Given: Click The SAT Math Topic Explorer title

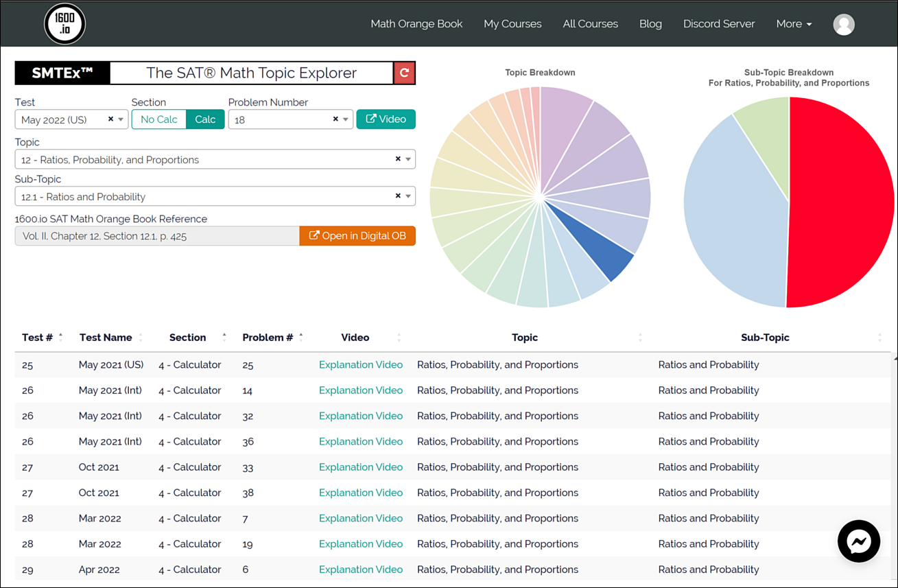Looking at the screenshot, I should click(252, 73).
